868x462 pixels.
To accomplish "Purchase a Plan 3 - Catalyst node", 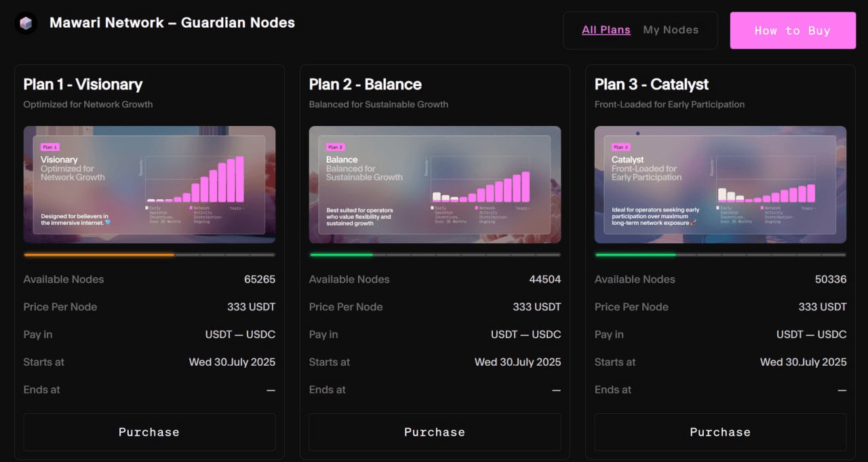I will click(720, 432).
